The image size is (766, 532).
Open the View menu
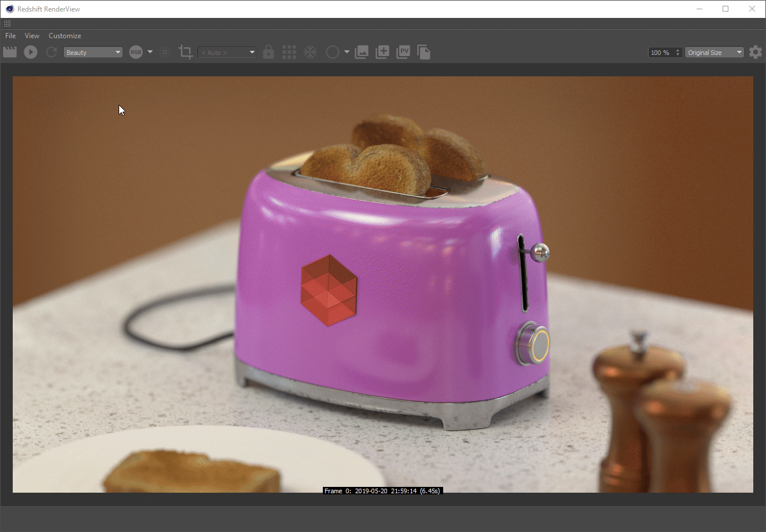[x=32, y=35]
